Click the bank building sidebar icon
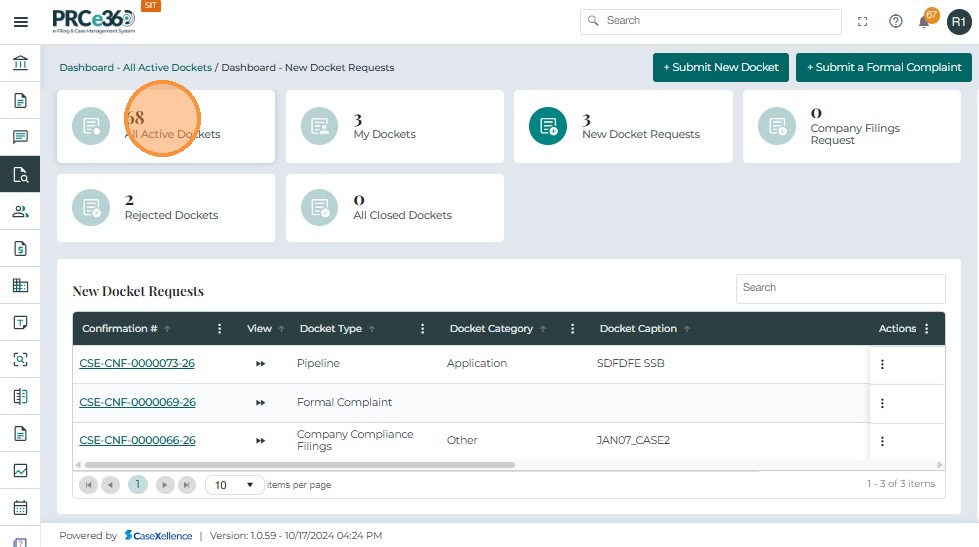Screen dimensions: 979x547 click(20, 64)
